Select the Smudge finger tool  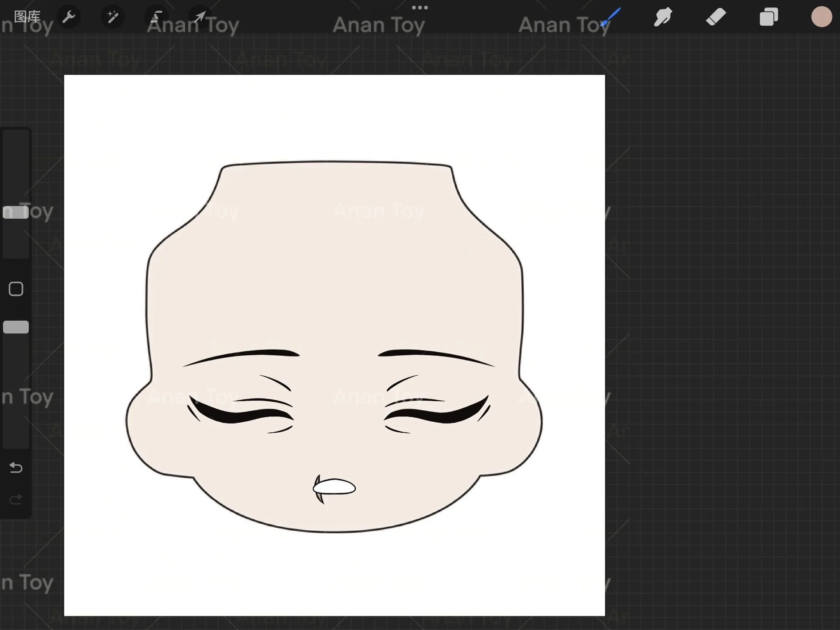[663, 17]
